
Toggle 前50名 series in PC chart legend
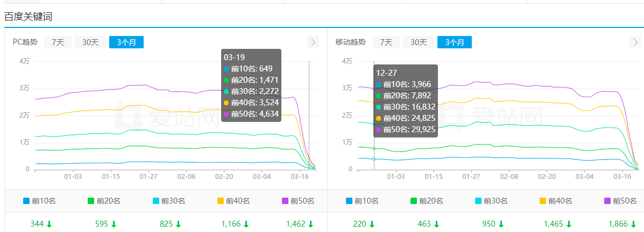click(x=298, y=201)
